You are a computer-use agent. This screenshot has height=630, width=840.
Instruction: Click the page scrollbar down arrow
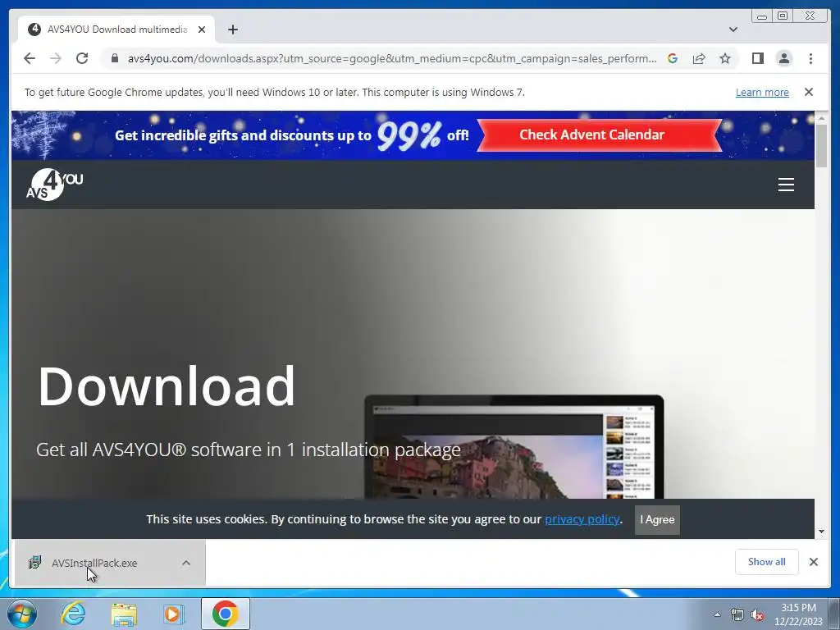821,532
